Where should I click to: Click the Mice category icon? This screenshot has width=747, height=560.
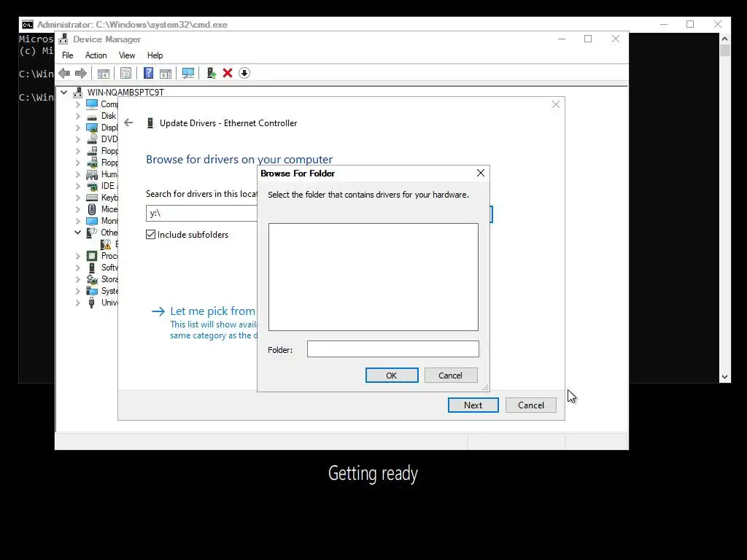click(92, 209)
